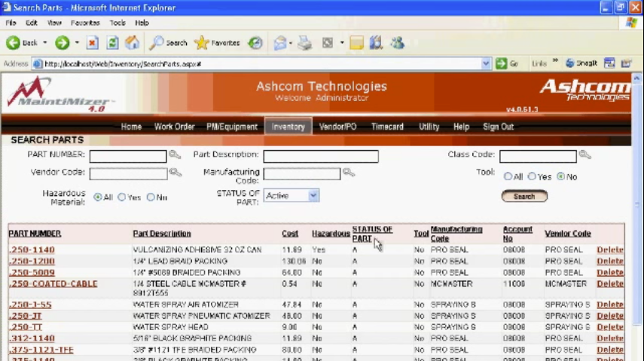
Task: Click in the Vendor Code input field
Action: pos(128,173)
